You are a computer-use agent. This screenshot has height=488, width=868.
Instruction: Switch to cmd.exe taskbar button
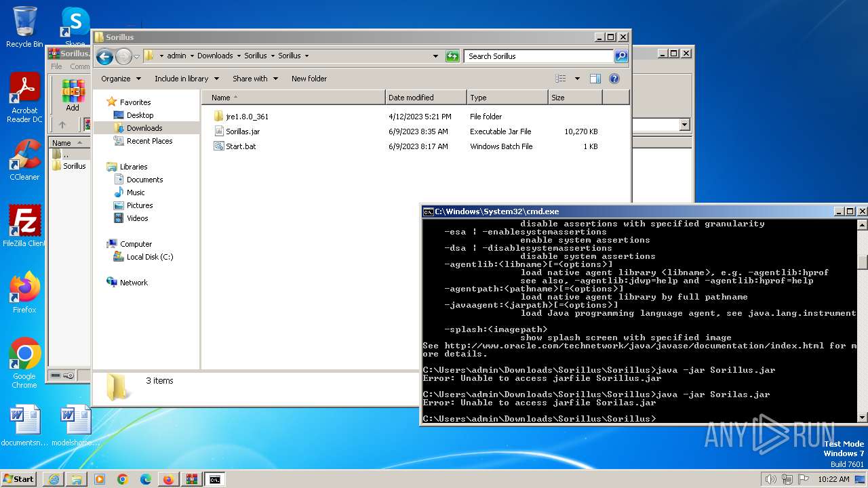[214, 479]
